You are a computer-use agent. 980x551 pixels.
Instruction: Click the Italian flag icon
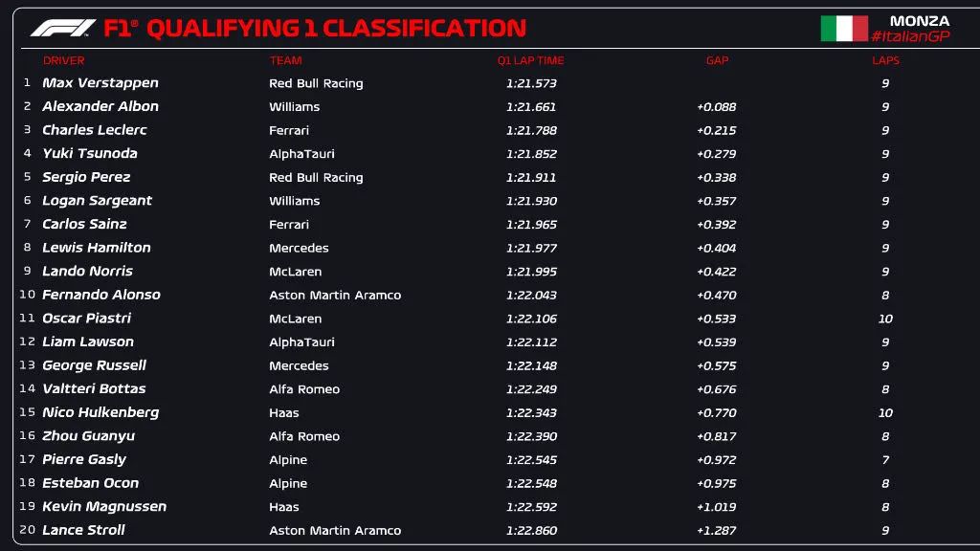pos(843,28)
